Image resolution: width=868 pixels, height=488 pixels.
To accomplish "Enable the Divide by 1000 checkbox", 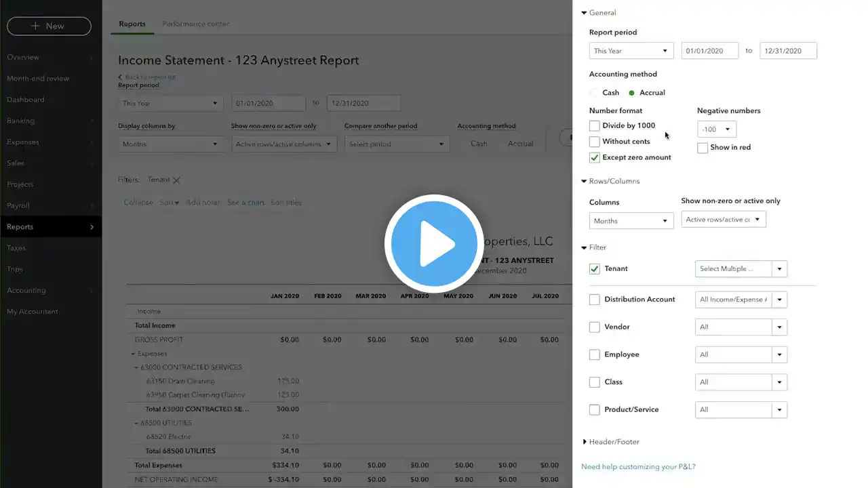I will [595, 126].
